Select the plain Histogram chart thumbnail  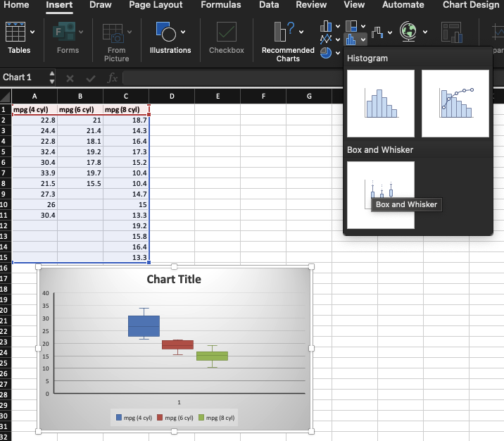(380, 104)
